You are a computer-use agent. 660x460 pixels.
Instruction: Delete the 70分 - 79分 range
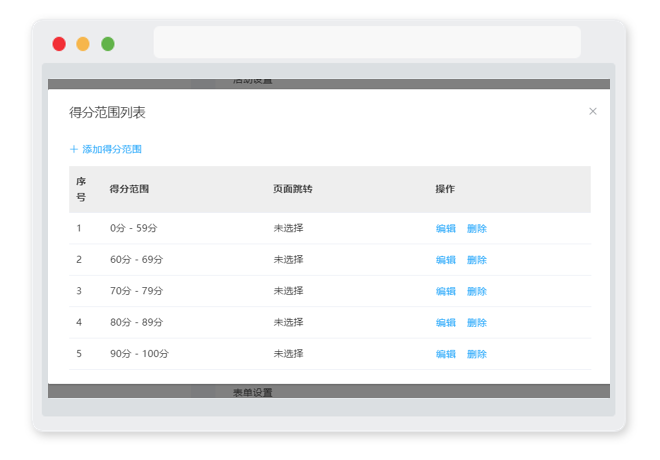point(477,291)
